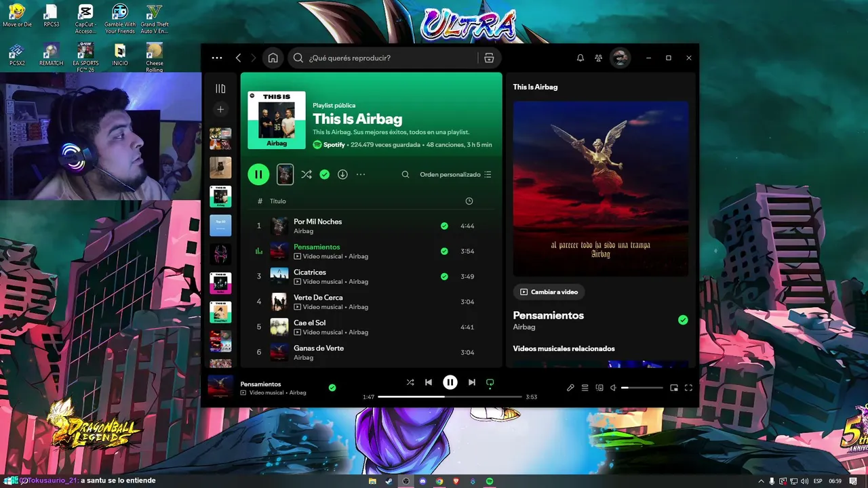Open the Airbag artist link under Por Mil Noches
Image resolution: width=868 pixels, height=488 pixels.
[303, 231]
